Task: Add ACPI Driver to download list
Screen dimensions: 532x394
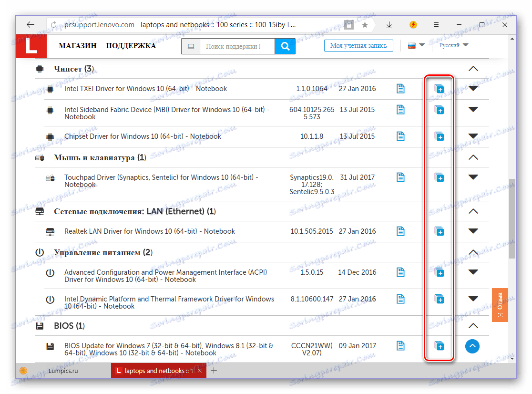Action: tap(439, 272)
